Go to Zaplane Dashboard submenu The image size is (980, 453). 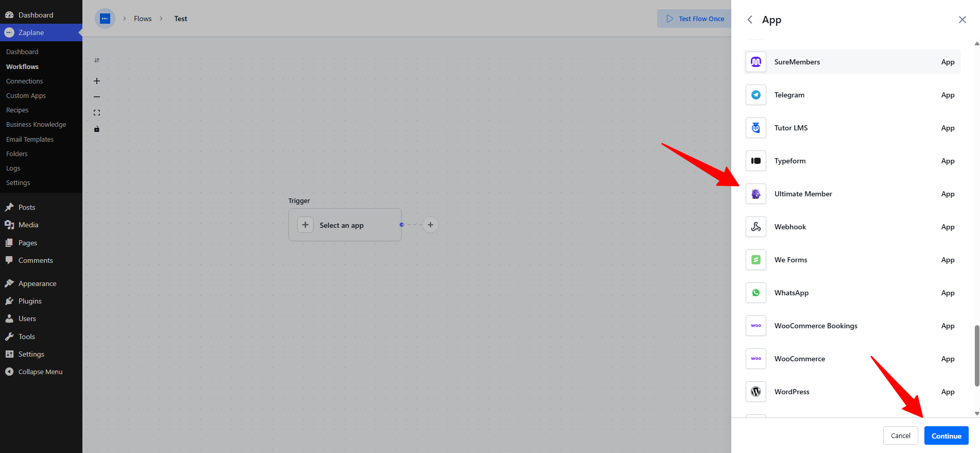[22, 52]
